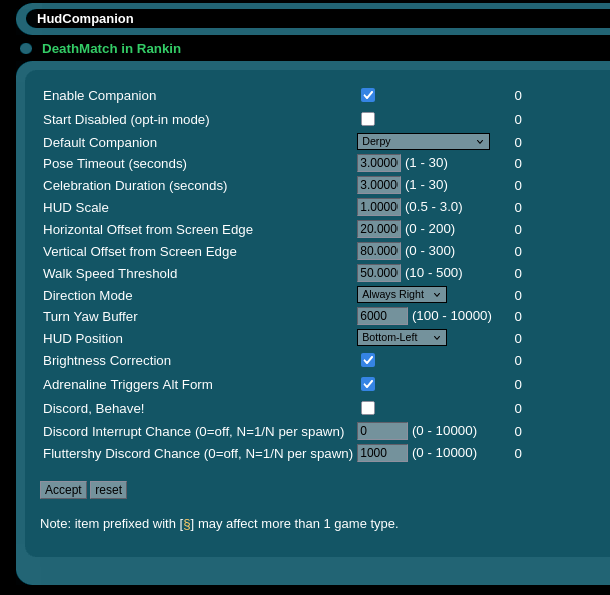Click the 'Direction Mode' label
This screenshot has width=610, height=595.
[88, 296]
